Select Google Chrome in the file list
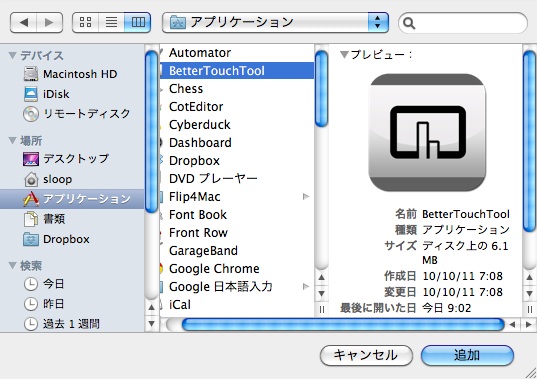 point(237,268)
